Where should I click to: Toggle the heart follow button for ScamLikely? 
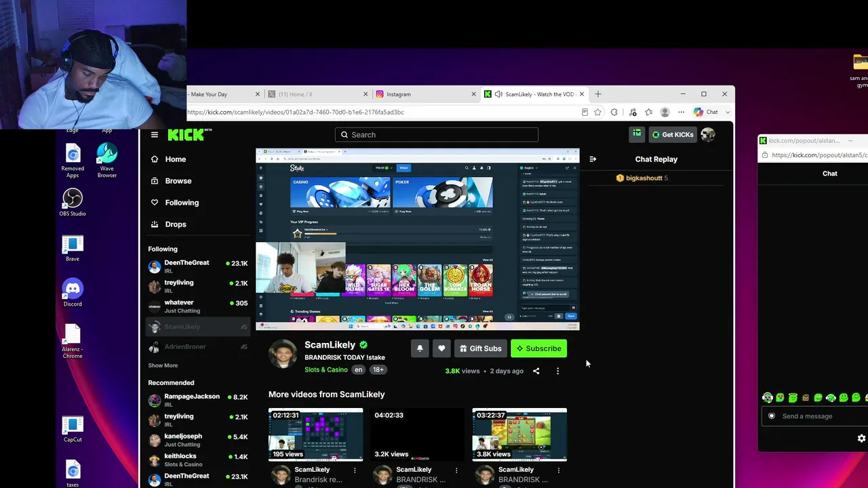[x=441, y=348]
